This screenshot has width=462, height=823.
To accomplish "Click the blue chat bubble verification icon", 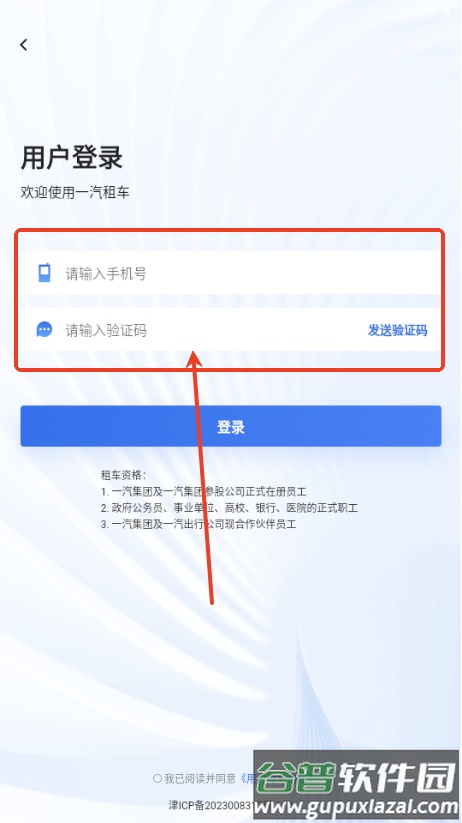I will 45,330.
